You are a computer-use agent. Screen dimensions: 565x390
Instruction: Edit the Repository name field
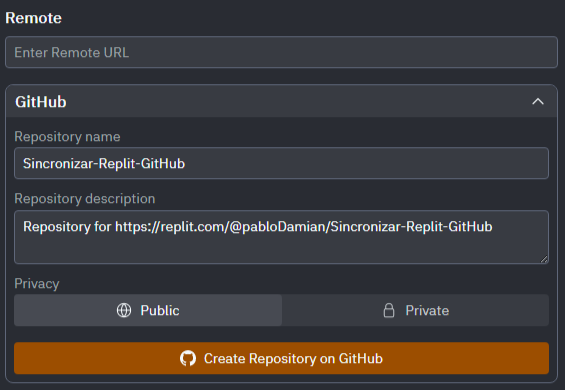point(281,163)
